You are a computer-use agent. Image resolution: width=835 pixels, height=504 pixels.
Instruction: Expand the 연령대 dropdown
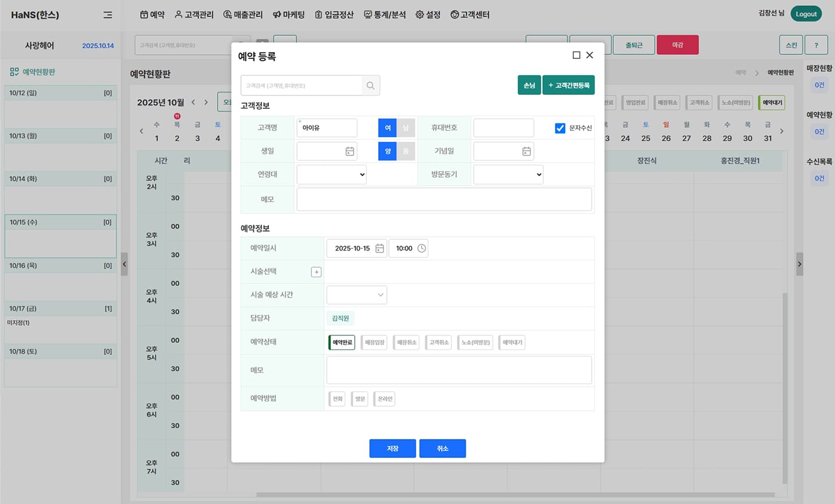point(332,174)
